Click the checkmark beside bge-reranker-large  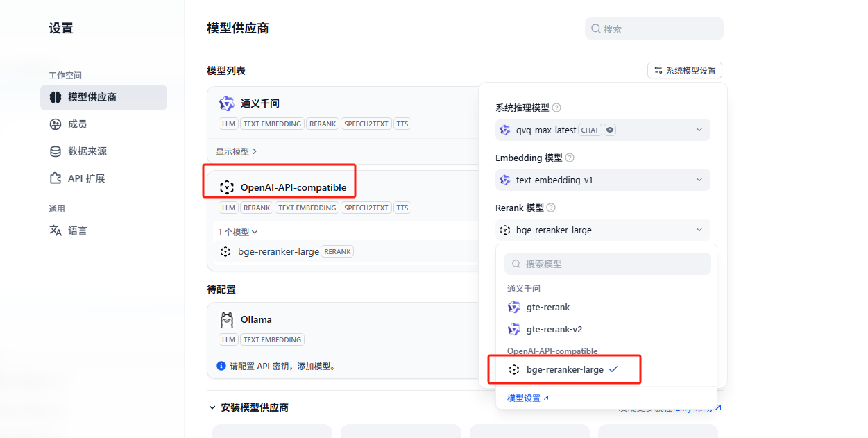click(x=613, y=370)
